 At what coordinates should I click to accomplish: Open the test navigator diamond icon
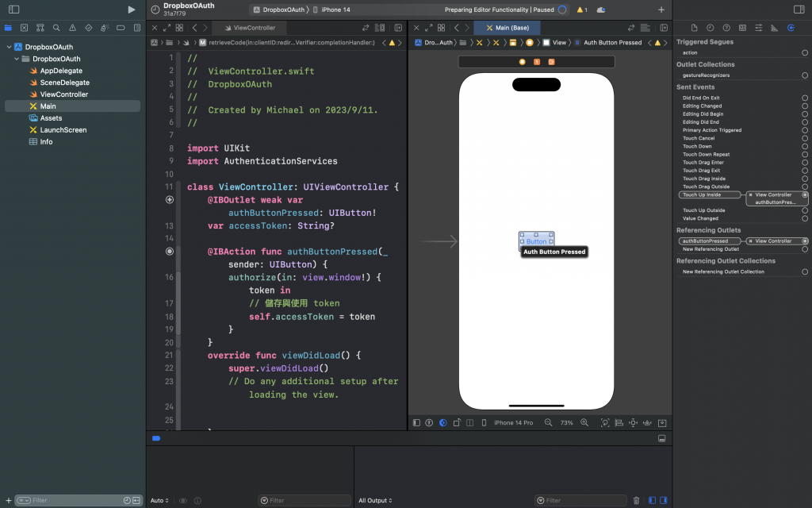tap(89, 28)
